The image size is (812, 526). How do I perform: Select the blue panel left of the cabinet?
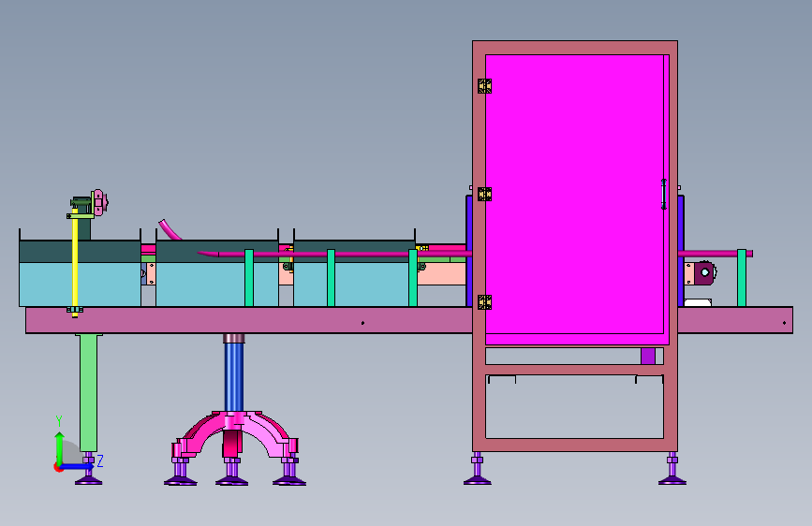(469, 251)
